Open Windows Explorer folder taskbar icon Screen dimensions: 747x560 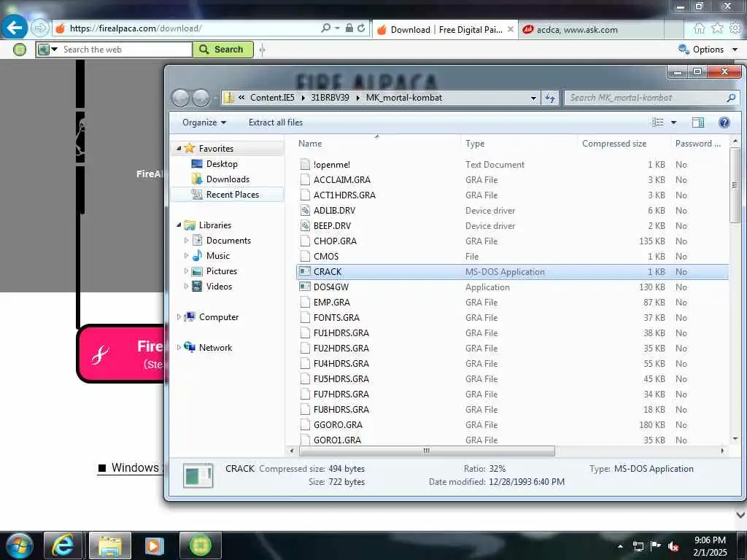click(x=110, y=545)
